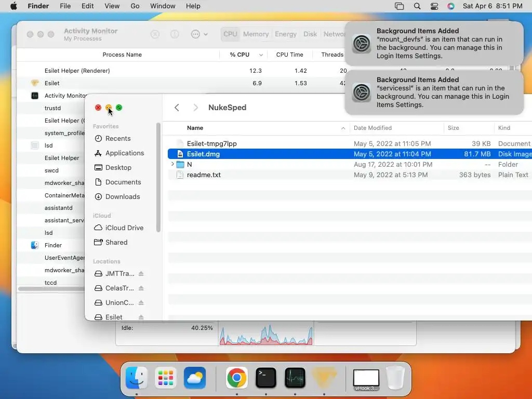Open Control Center
The image size is (532, 399).
434,6
